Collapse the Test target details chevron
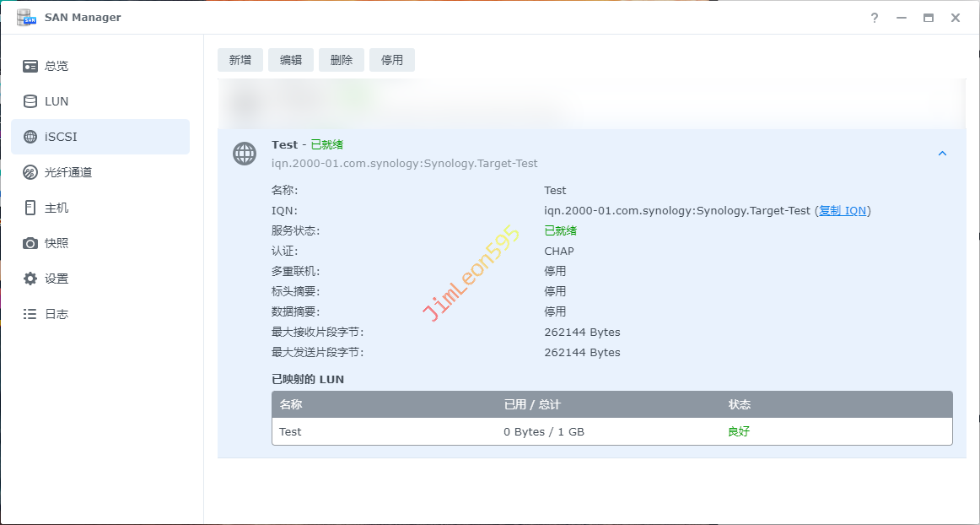The image size is (980, 525). [943, 154]
